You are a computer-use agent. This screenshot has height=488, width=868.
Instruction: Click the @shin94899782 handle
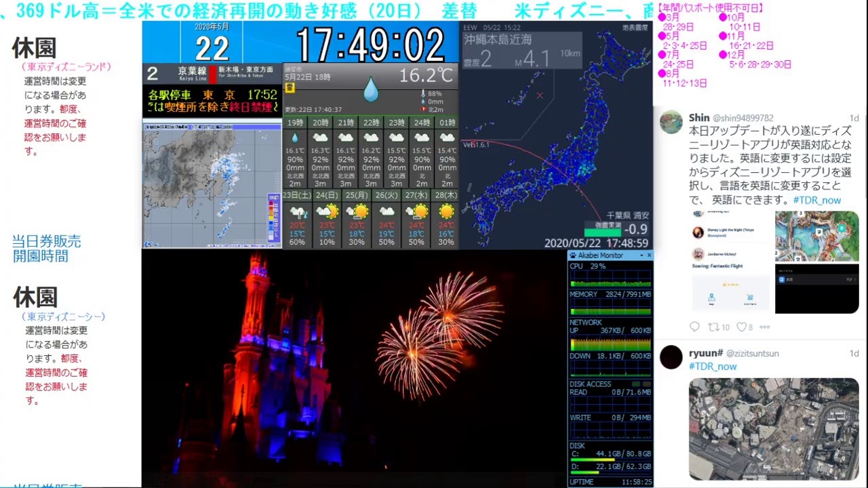point(743,118)
